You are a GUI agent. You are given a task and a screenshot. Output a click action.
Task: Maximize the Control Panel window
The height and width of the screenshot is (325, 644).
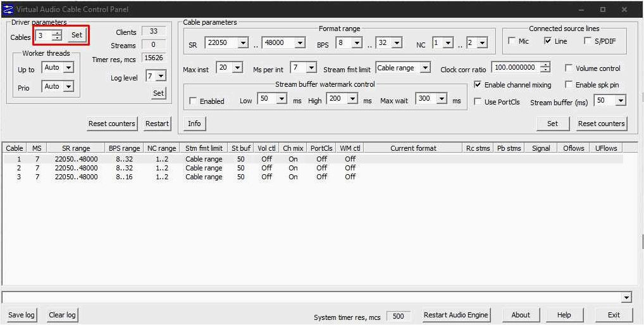[x=602, y=9]
